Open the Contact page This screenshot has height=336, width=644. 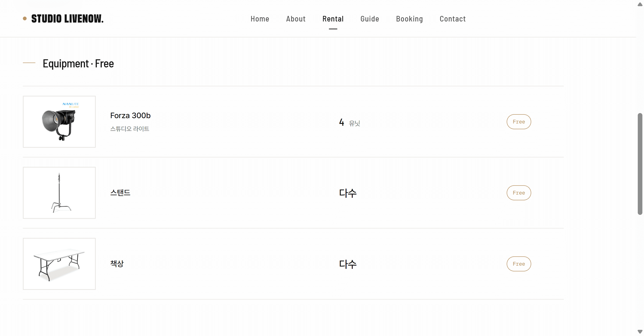(x=453, y=19)
